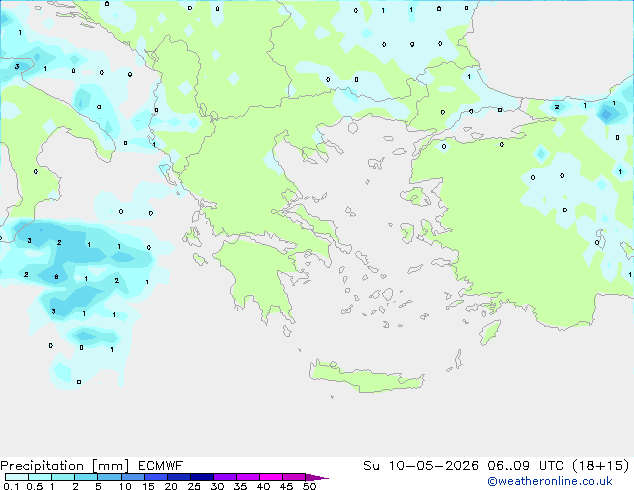Click the island of Crete on map
Screen dimensions: 634x490
pos(367,377)
